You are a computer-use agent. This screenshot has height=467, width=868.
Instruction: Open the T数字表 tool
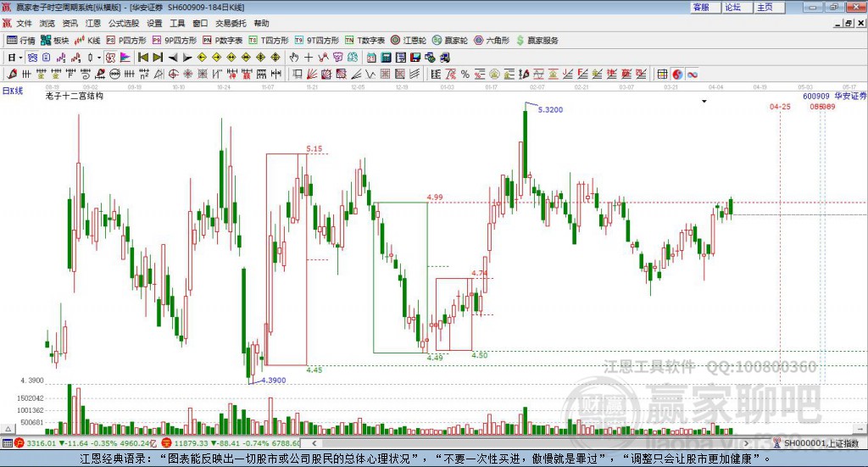364,41
